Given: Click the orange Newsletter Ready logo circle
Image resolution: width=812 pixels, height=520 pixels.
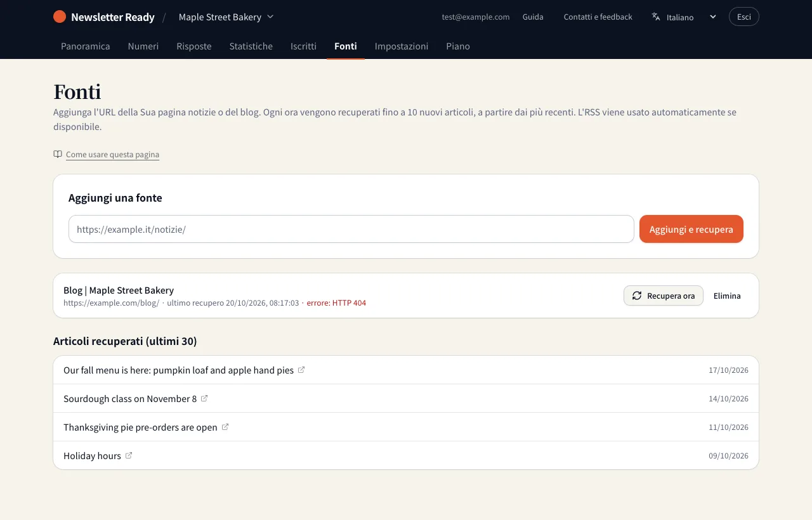Looking at the screenshot, I should 60,16.
